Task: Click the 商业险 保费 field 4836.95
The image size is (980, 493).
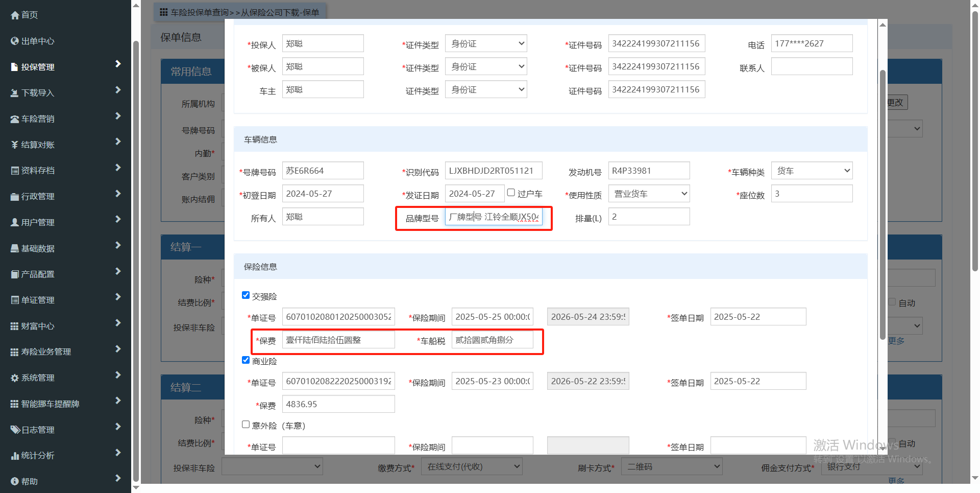Action: (x=338, y=404)
